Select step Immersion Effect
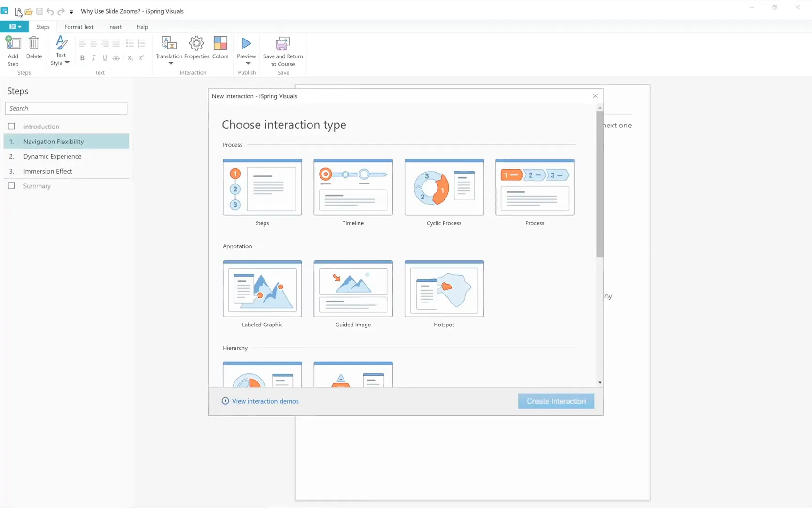This screenshot has height=508, width=812. pos(66,171)
